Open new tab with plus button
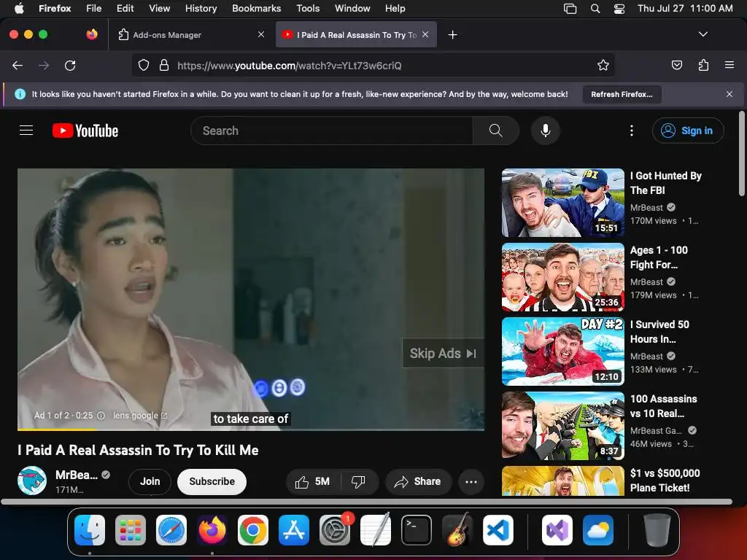Screen dimensions: 747x560 [x=452, y=35]
